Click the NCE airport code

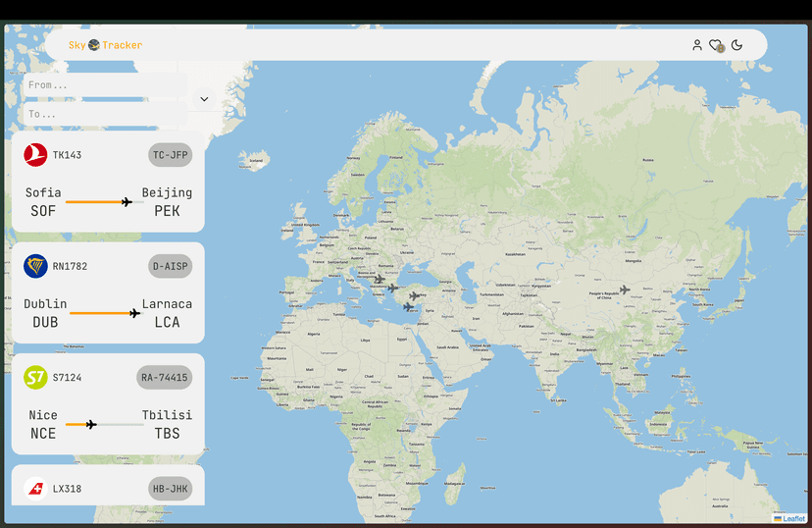[43, 433]
